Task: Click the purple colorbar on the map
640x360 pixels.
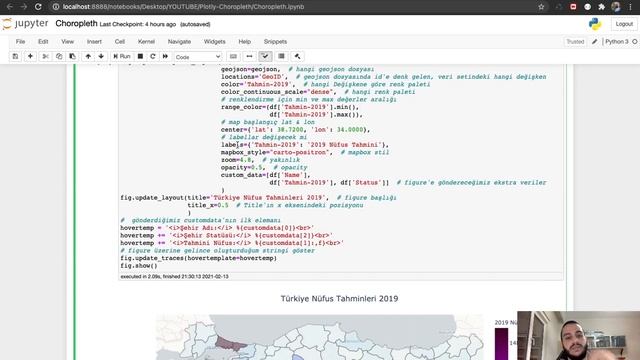Action: click(x=502, y=344)
